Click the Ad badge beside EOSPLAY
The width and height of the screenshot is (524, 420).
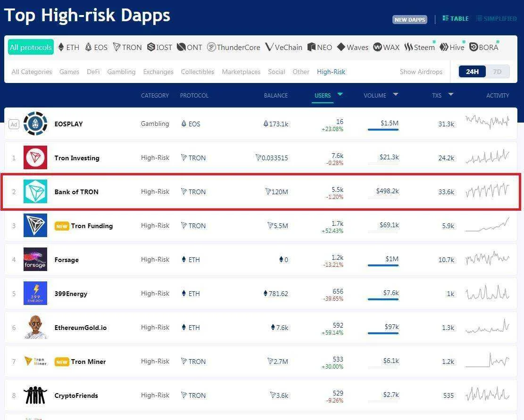14,124
